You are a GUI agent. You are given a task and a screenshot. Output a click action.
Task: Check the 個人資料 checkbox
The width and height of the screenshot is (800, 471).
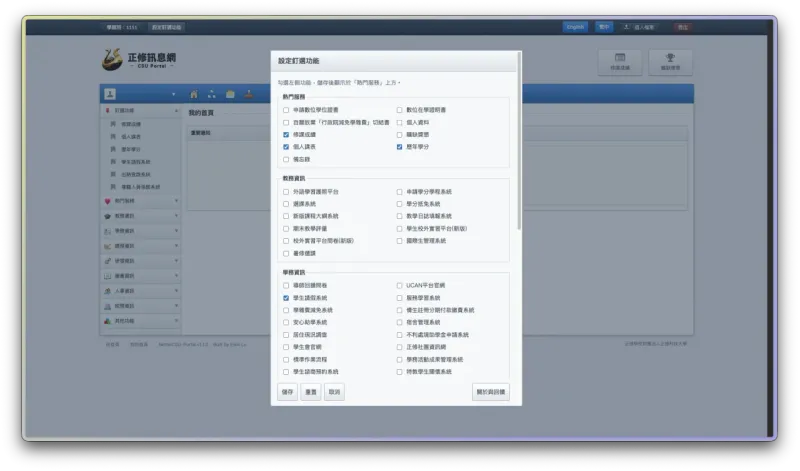(x=399, y=122)
